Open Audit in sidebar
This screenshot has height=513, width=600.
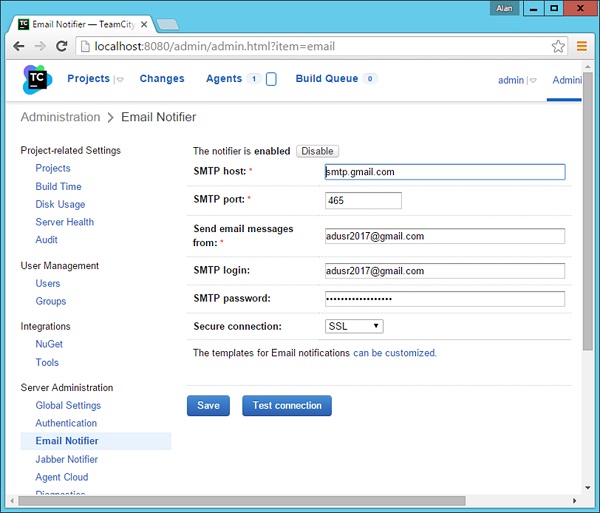point(46,240)
